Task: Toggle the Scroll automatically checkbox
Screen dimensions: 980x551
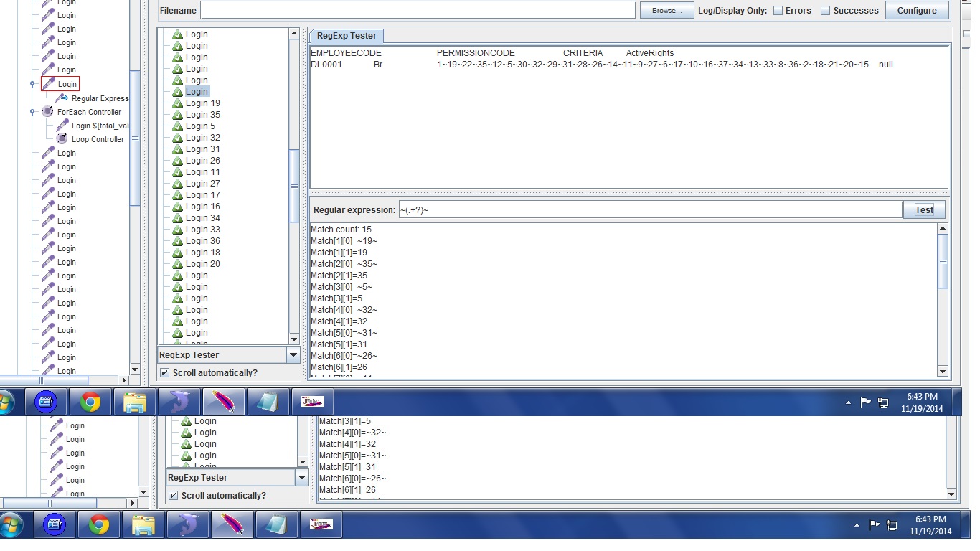Action: point(165,373)
